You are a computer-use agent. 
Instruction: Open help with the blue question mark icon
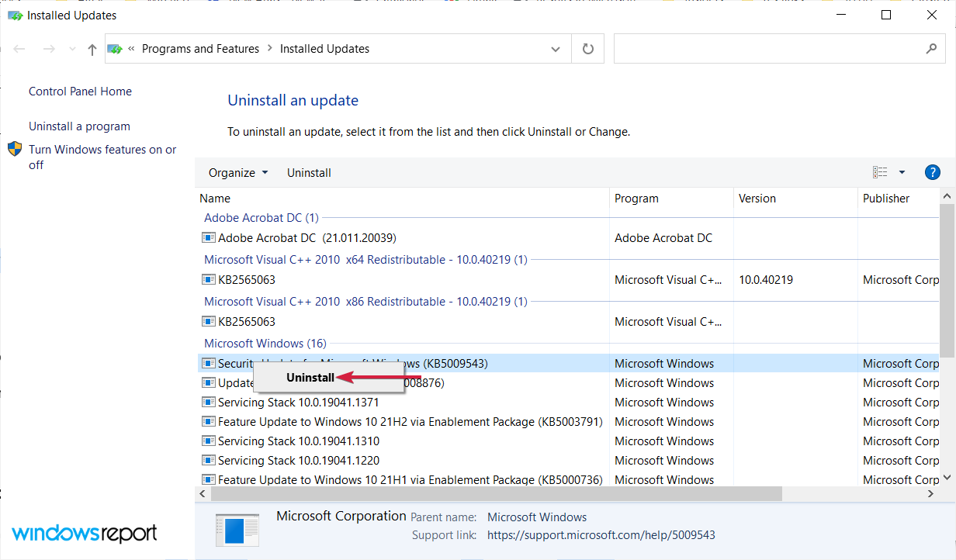[933, 172]
